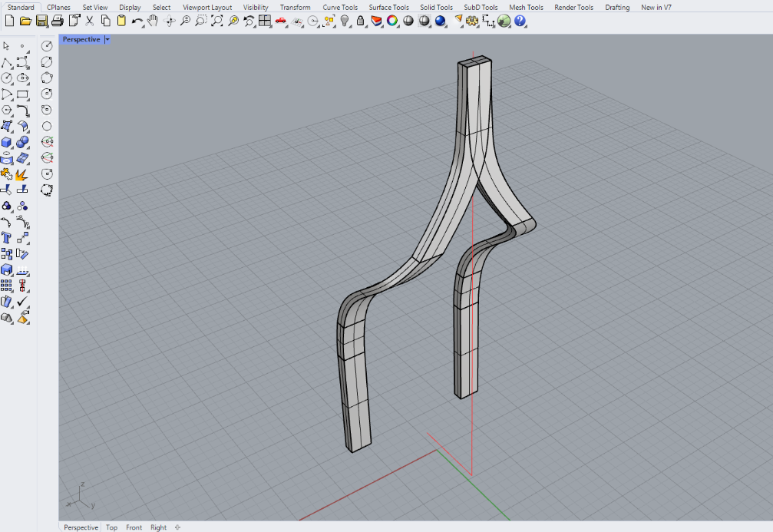Click the check mark tool in sidebar

click(x=22, y=302)
